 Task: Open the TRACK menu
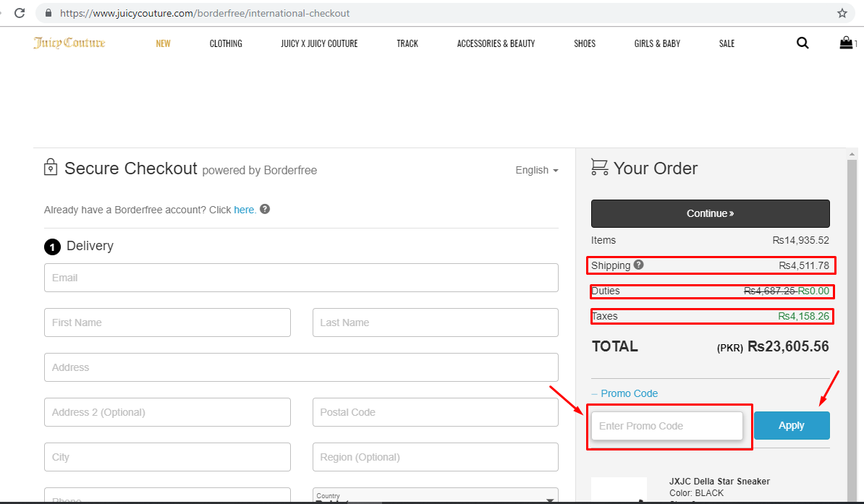click(x=407, y=43)
